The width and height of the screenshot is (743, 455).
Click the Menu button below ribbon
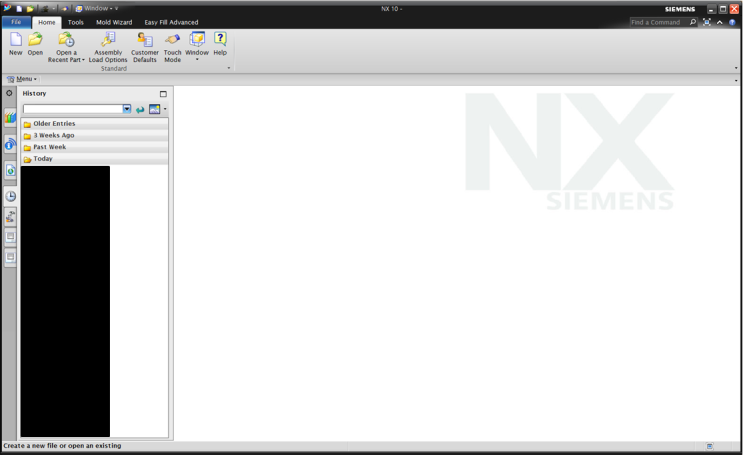[21, 79]
